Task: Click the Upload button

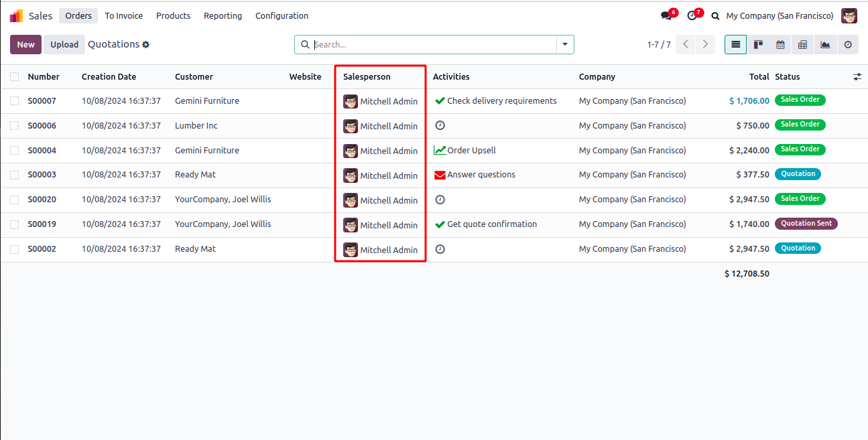Action: [x=64, y=45]
